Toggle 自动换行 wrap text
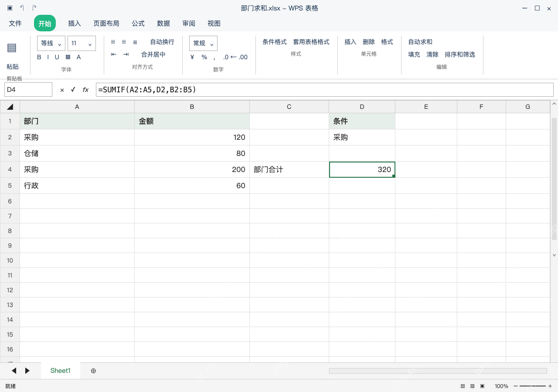The width and height of the screenshot is (558, 392). coord(162,42)
